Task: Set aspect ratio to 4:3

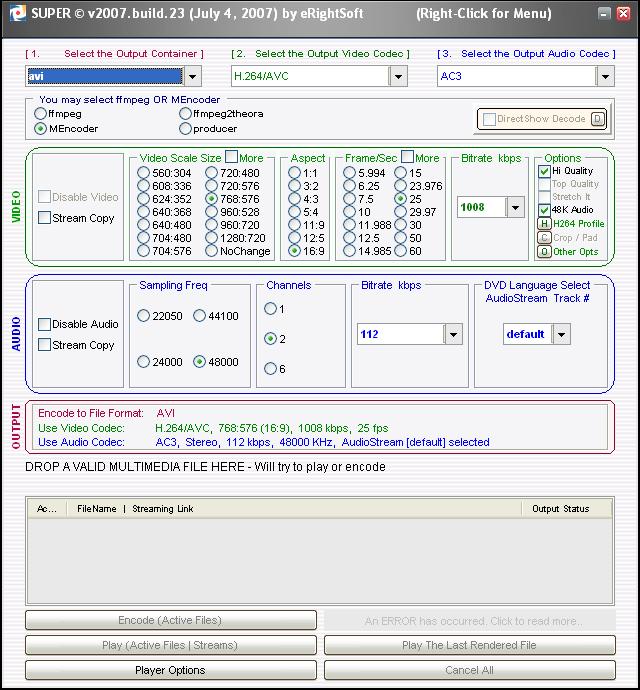Action: point(294,199)
